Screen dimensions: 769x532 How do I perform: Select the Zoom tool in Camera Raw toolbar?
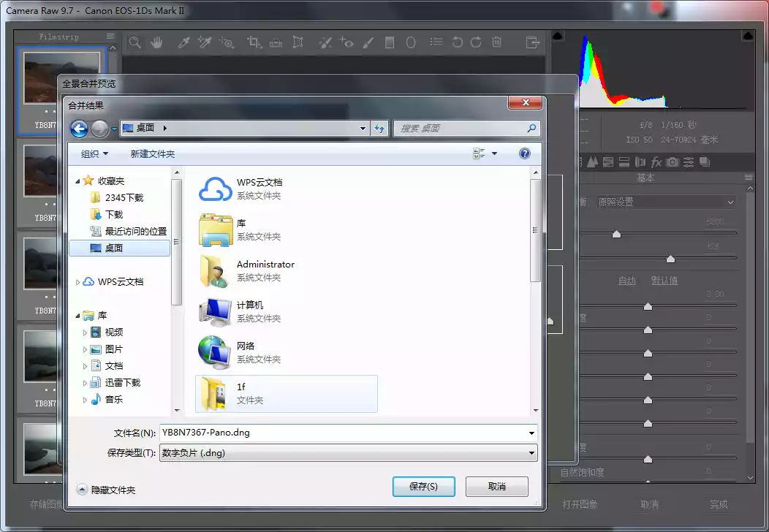pos(135,43)
